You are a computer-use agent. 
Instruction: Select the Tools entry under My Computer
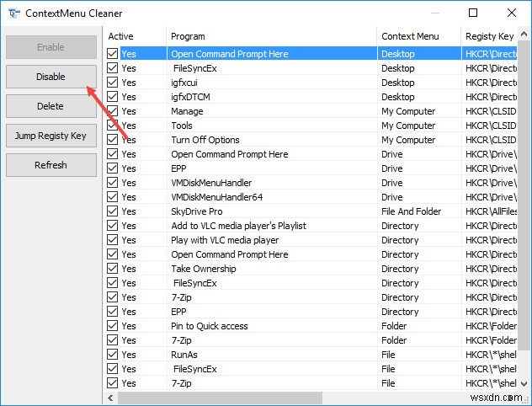pos(182,126)
